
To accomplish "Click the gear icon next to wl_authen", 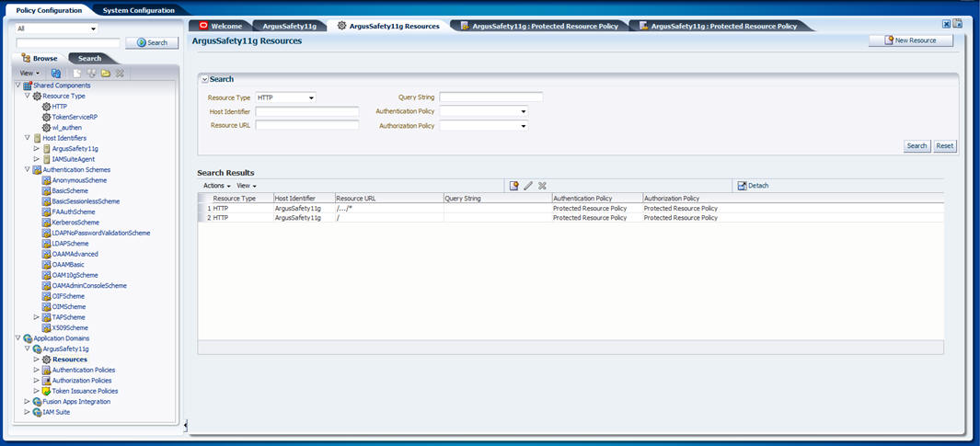I will (x=46, y=128).
